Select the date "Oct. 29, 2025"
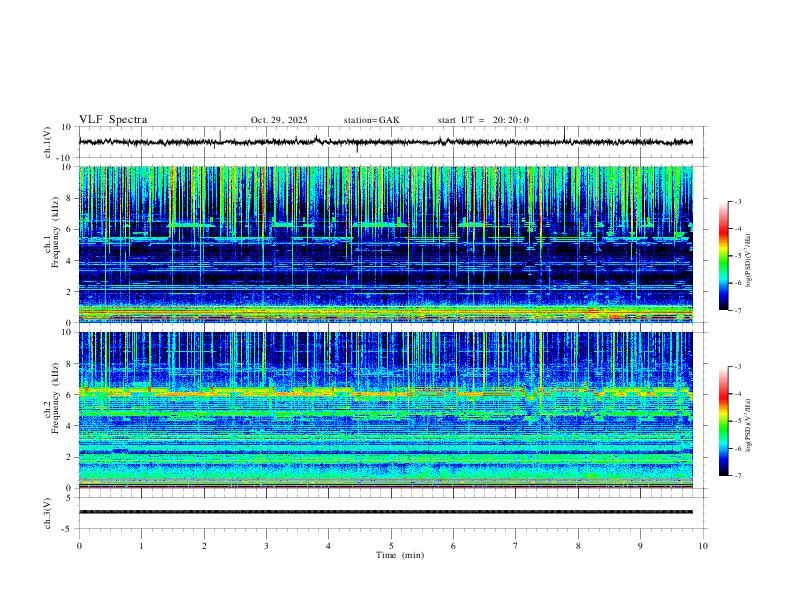 pos(279,120)
